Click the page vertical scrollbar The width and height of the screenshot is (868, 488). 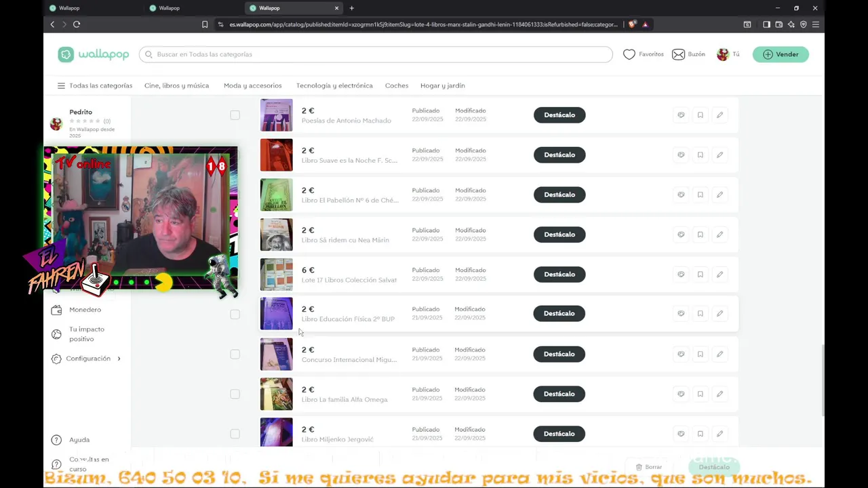coord(823,380)
